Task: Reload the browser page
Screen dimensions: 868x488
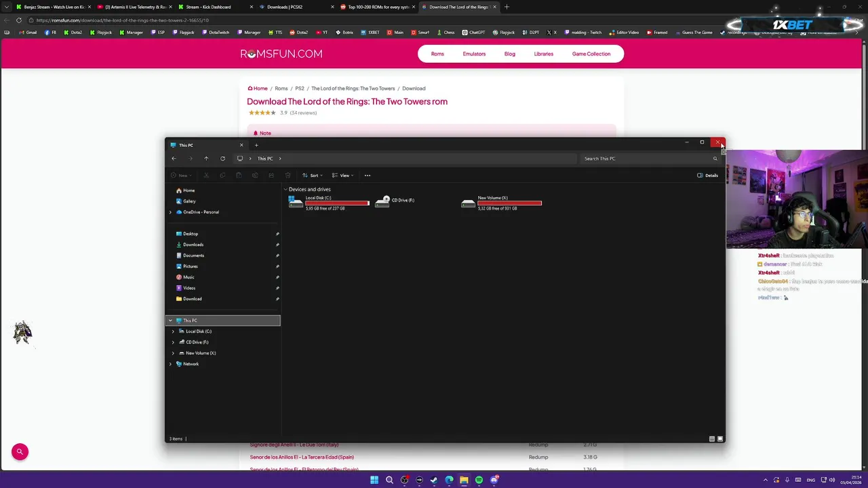Action: pos(18,20)
